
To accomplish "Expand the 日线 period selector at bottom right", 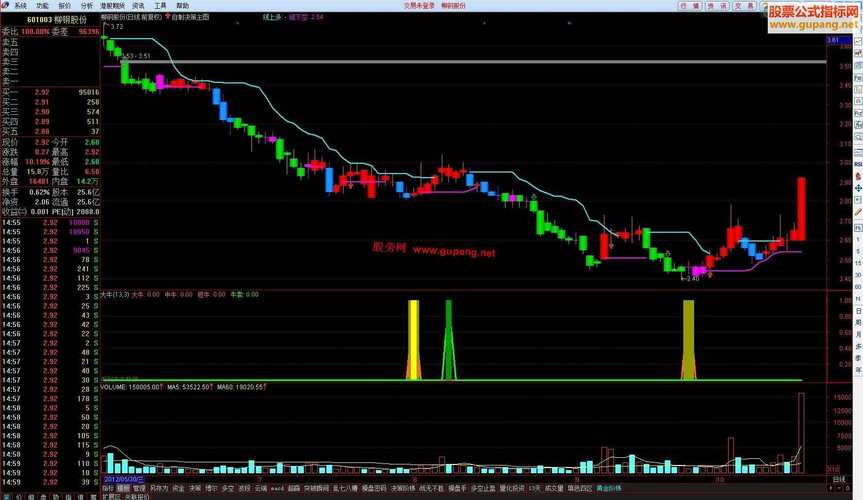I will [x=838, y=479].
